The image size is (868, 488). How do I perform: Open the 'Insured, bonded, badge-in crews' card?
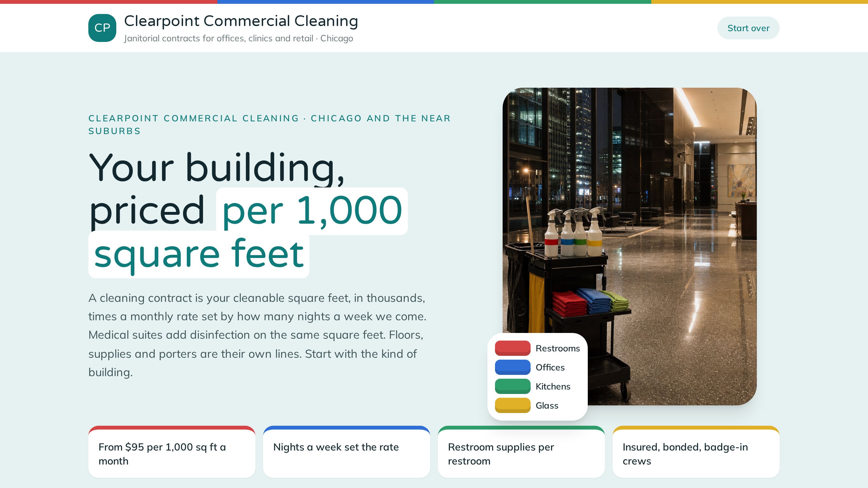696,451
